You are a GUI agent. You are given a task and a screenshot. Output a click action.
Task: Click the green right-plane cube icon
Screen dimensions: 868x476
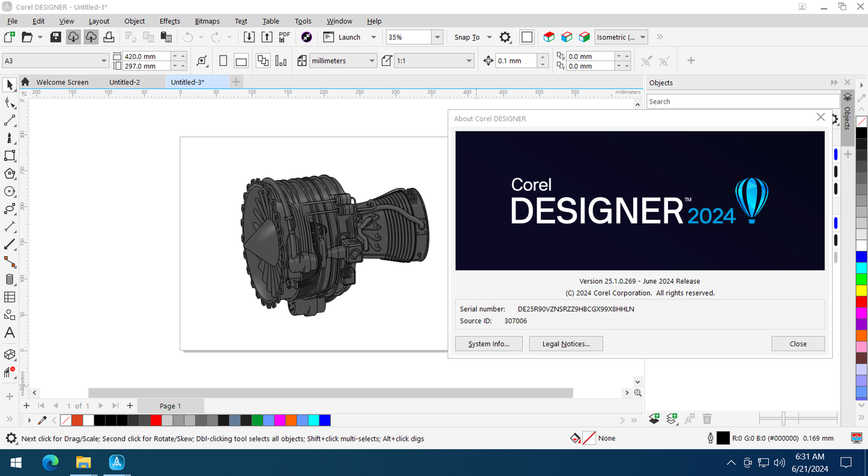click(x=584, y=37)
